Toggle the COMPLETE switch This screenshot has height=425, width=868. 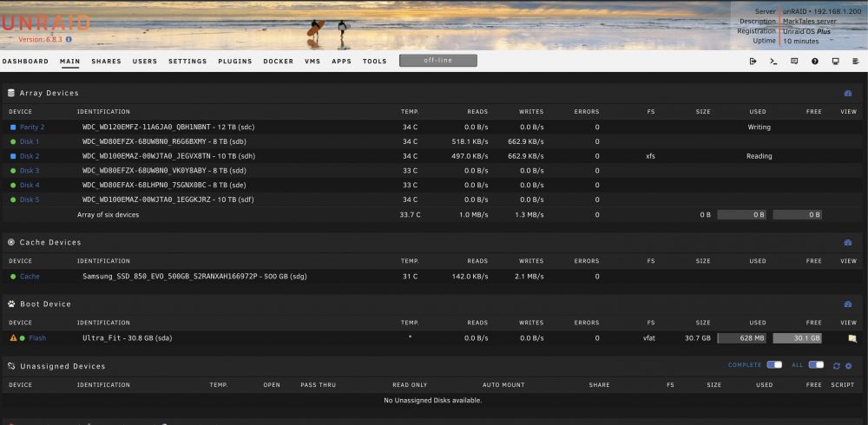(774, 364)
